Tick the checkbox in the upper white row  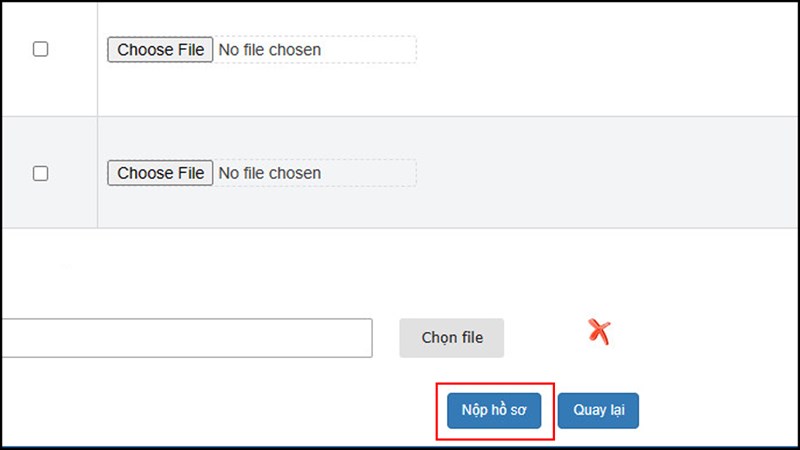coord(41,49)
